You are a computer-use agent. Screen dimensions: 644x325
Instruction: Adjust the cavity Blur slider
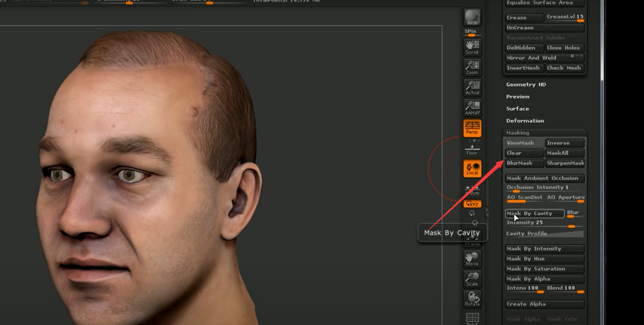pos(575,213)
